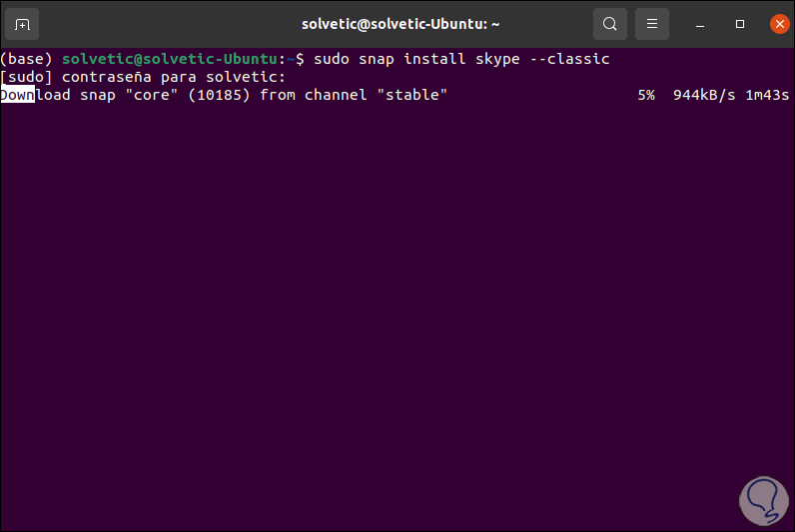Close the terminal window
Viewport: 795px width, 532px height.
click(779, 23)
